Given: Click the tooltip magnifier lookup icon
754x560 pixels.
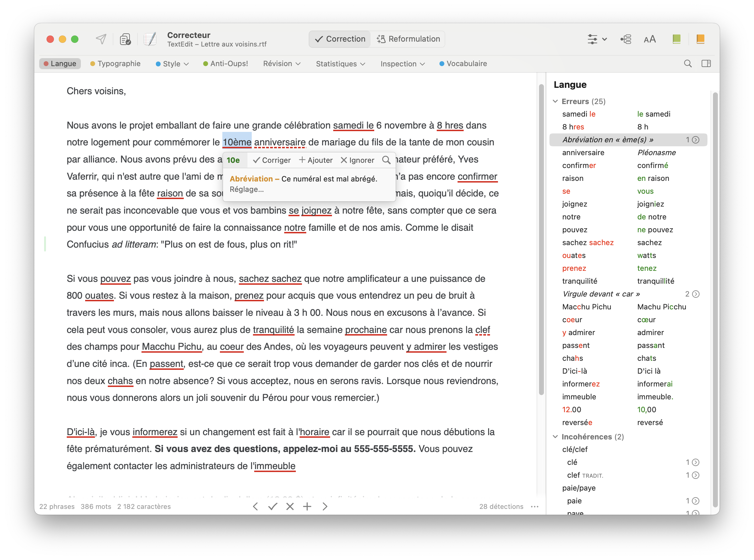Looking at the screenshot, I should (x=386, y=160).
